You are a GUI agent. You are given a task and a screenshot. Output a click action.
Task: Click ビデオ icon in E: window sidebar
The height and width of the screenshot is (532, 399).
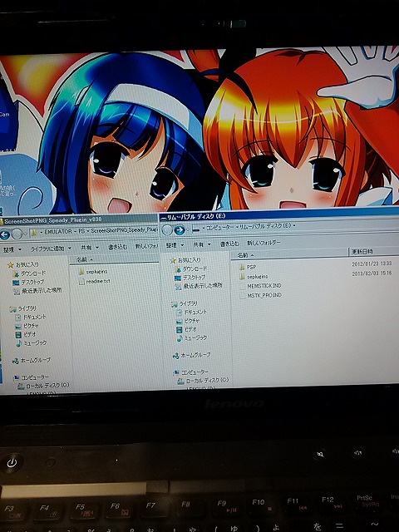(x=180, y=329)
